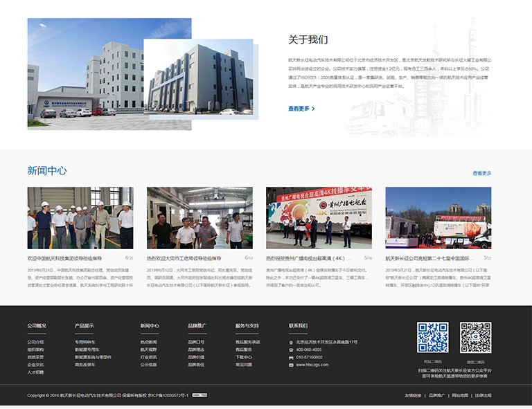Open news thumbnail of 大同市工信局 leaders' visit
This screenshot has height=409, width=532.
tap(199, 218)
